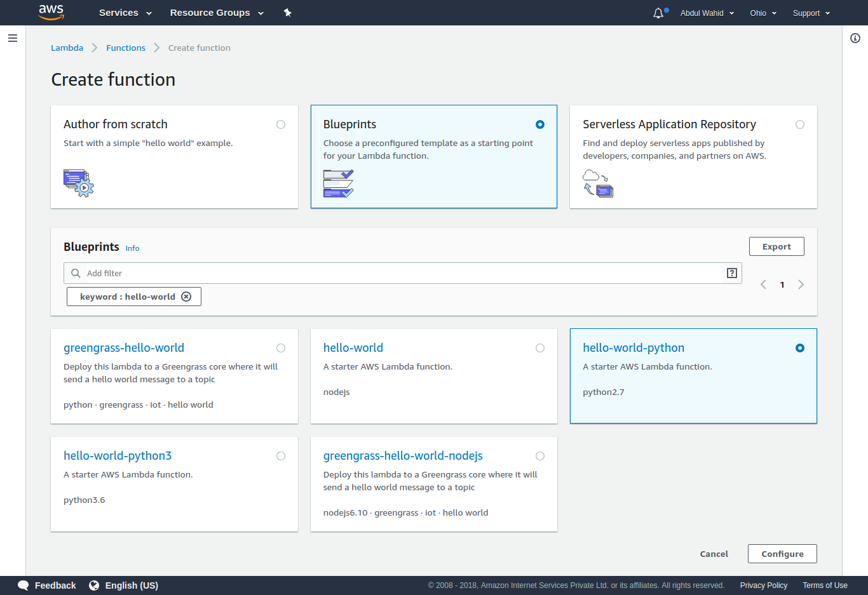
Task: Click the Functions breadcrumb link
Action: coord(126,48)
